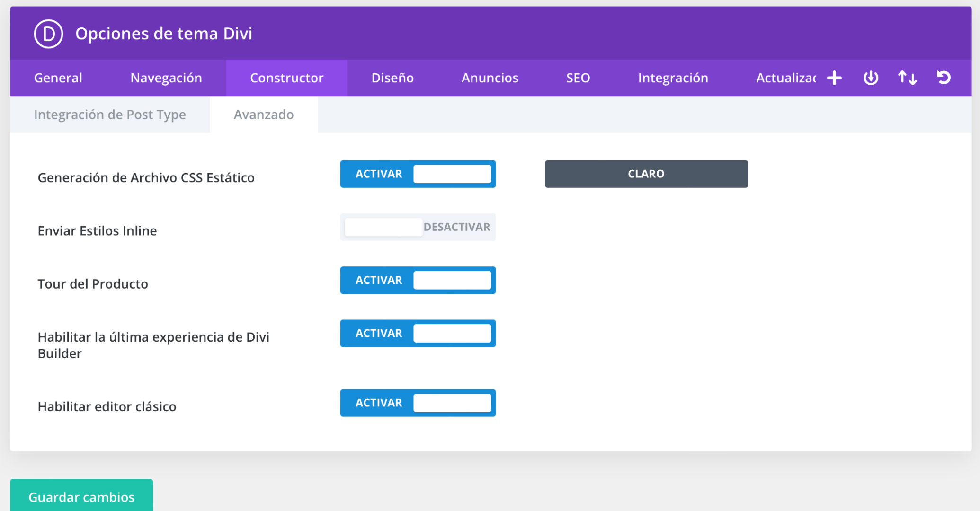This screenshot has height=511, width=980.
Task: Click the CLARO button
Action: point(646,174)
